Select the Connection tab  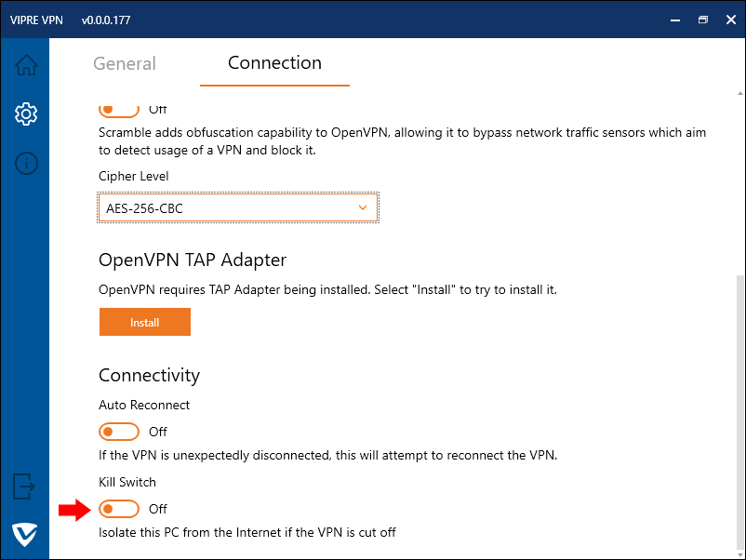click(274, 63)
